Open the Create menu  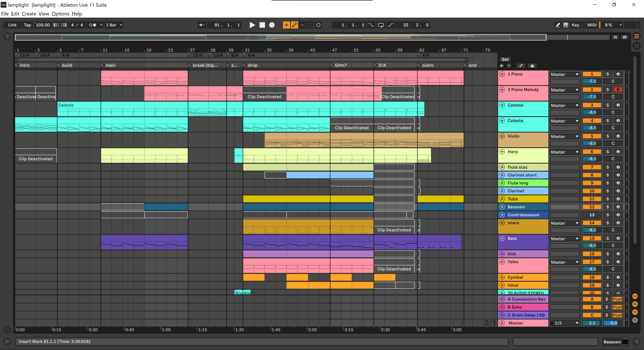(x=29, y=14)
